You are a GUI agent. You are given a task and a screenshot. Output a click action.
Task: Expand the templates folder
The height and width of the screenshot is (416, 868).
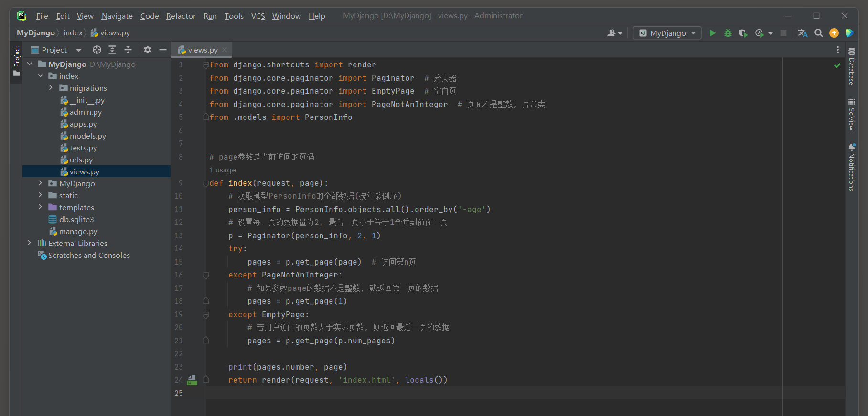(41, 207)
